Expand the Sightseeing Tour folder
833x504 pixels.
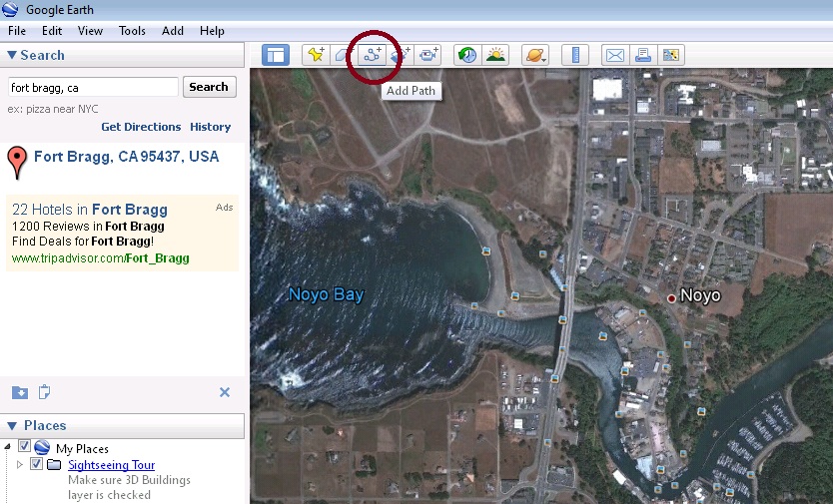click(20, 465)
